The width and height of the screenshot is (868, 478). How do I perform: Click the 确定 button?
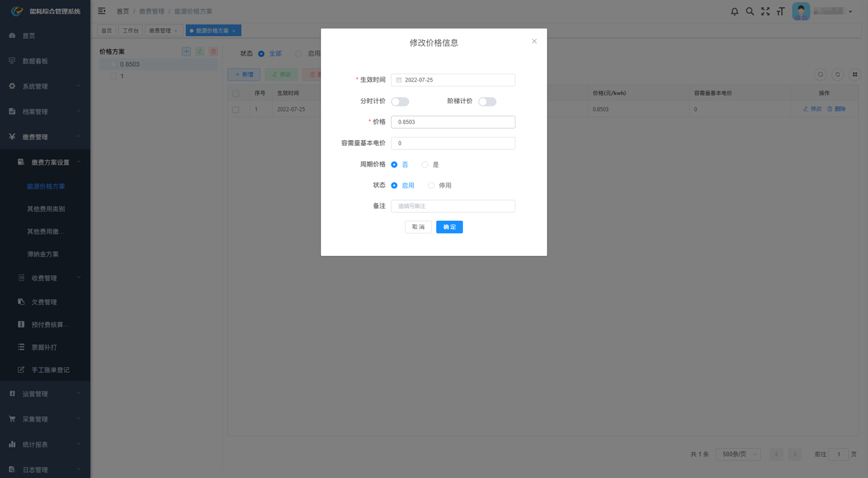(449, 227)
